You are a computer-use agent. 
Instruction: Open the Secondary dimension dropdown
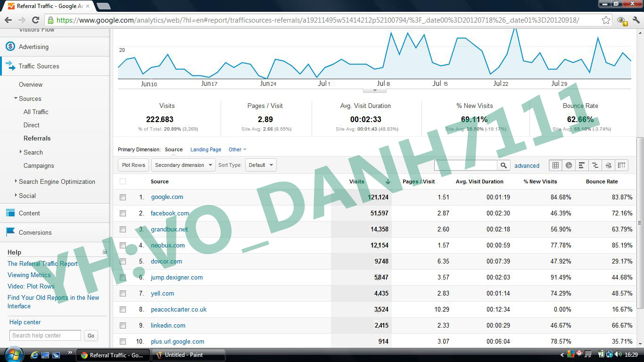pyautogui.click(x=183, y=165)
